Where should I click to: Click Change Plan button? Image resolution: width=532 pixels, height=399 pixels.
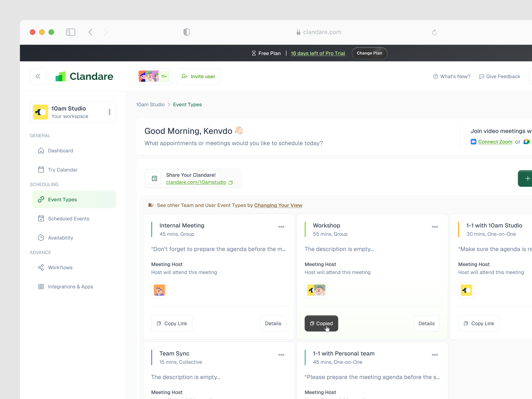tap(369, 53)
